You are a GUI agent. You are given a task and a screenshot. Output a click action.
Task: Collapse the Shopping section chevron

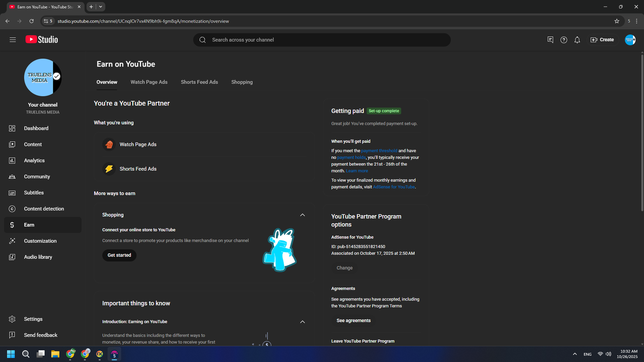302,215
